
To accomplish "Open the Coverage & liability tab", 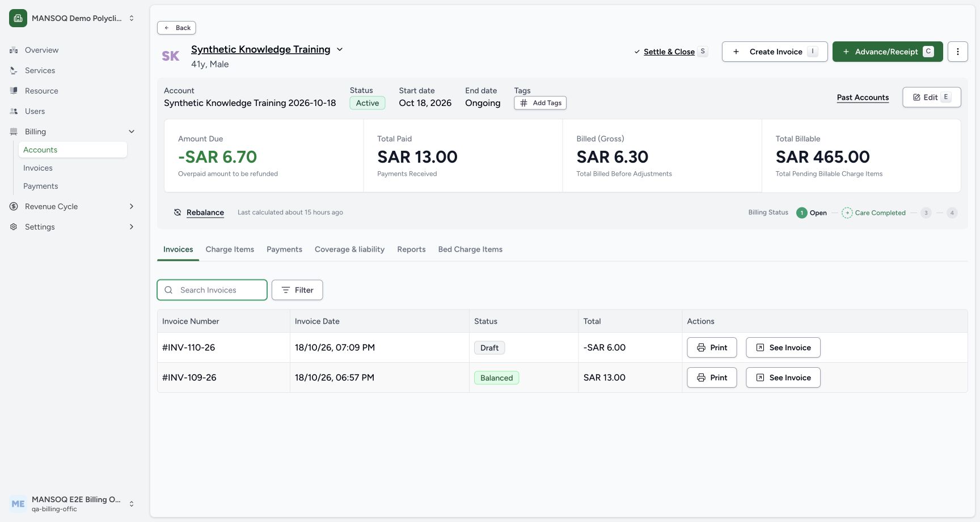I will [x=349, y=249].
